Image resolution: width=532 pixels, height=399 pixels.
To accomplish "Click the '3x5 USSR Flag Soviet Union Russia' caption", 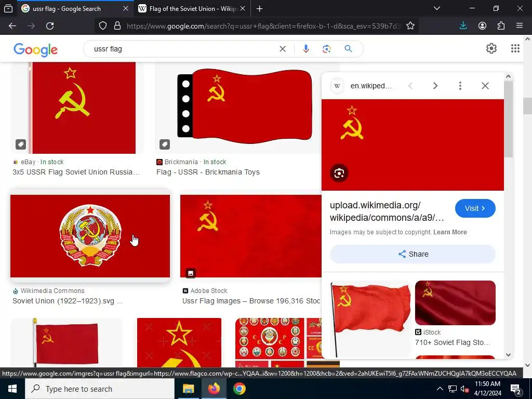I will tap(76, 172).
